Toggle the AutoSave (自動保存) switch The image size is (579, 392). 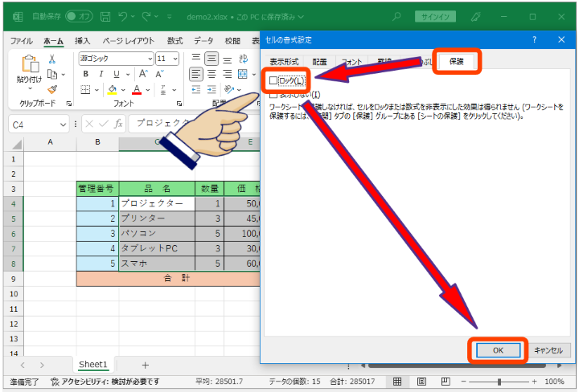pyautogui.click(x=78, y=16)
